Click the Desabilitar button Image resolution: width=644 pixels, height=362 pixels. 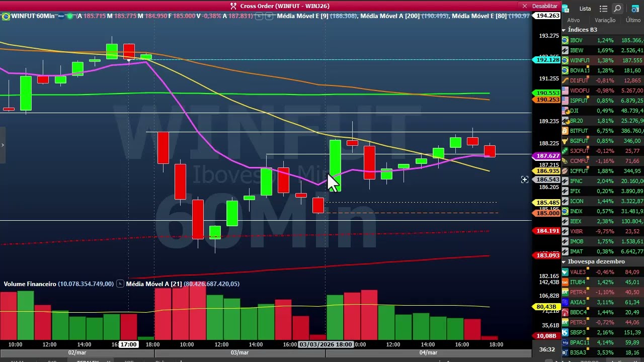coord(545,6)
